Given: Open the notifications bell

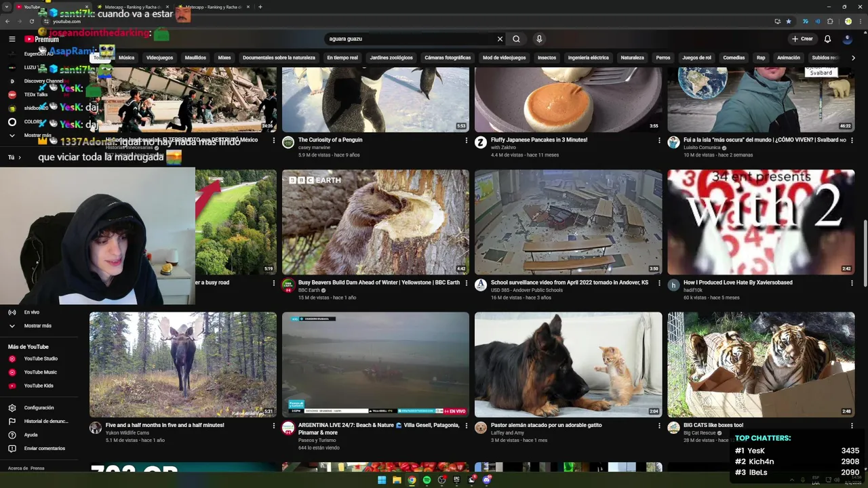Looking at the screenshot, I should (827, 39).
